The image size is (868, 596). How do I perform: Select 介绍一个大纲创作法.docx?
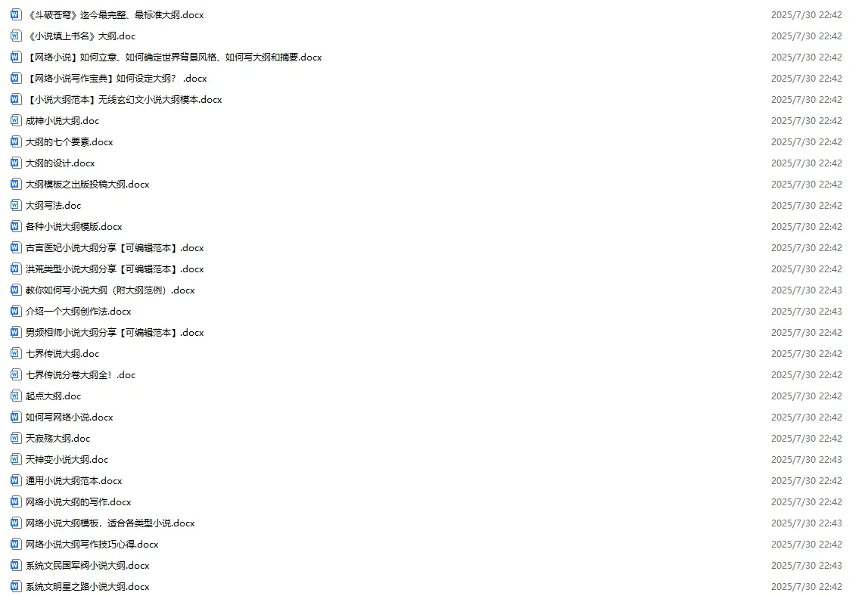(x=78, y=312)
